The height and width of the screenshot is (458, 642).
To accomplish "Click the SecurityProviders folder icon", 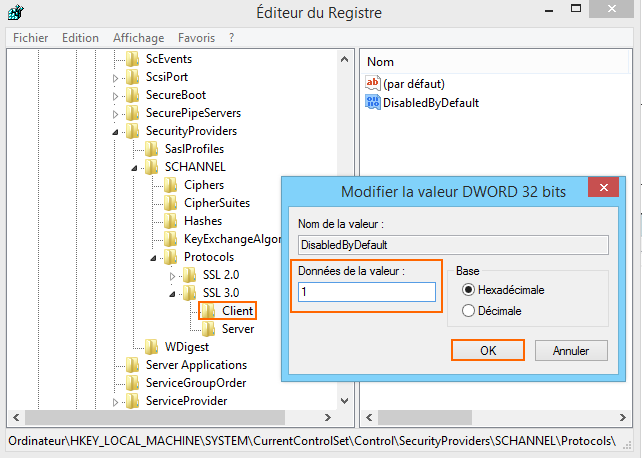I will (x=132, y=131).
